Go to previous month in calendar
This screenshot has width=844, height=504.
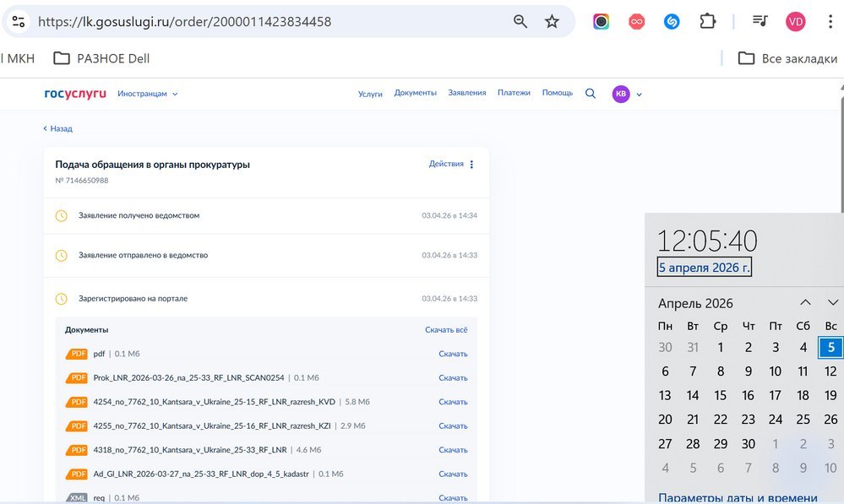[805, 302]
